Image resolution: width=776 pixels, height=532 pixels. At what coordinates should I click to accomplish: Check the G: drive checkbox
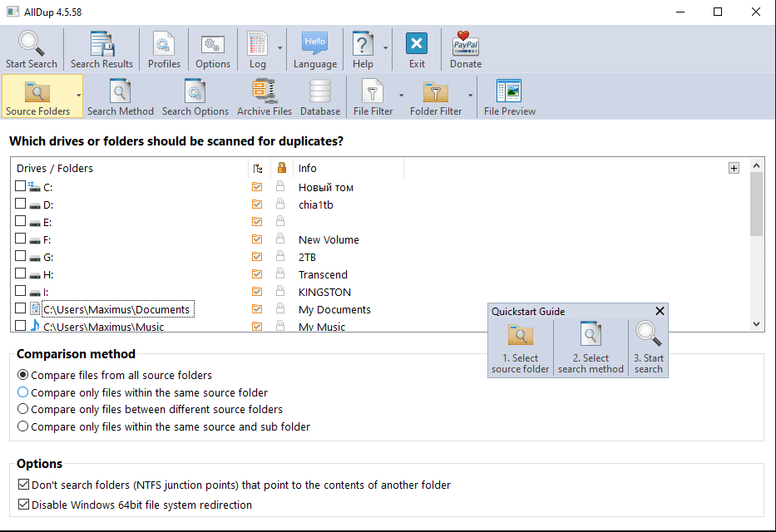pos(20,256)
